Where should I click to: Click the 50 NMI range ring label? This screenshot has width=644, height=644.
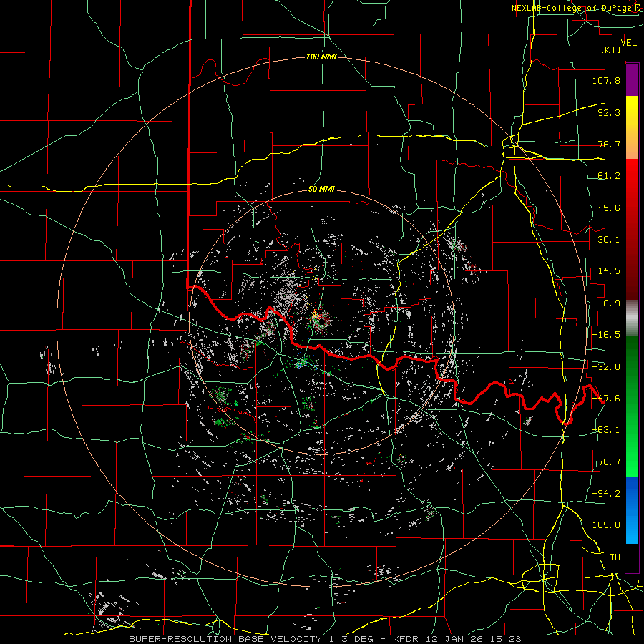(321, 189)
